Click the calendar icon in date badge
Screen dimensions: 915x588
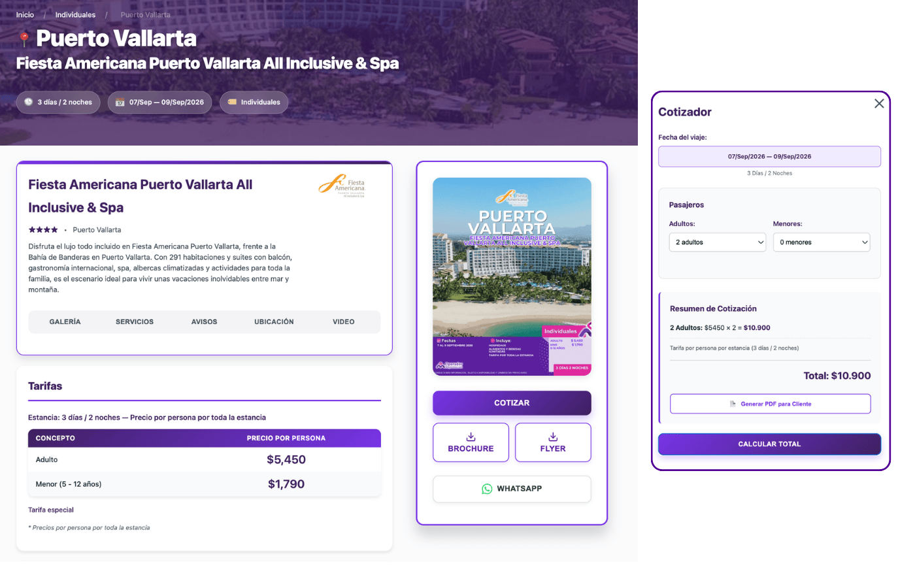click(x=120, y=103)
